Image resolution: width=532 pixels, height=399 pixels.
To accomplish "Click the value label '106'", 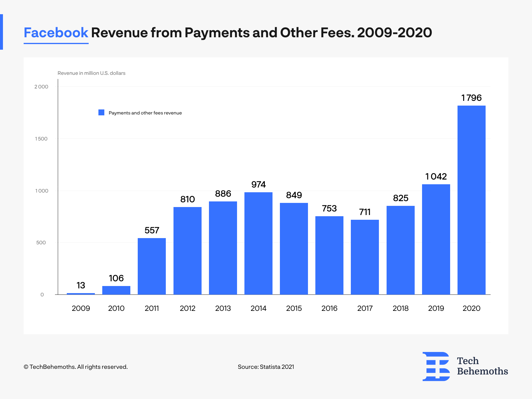I will [x=116, y=278].
